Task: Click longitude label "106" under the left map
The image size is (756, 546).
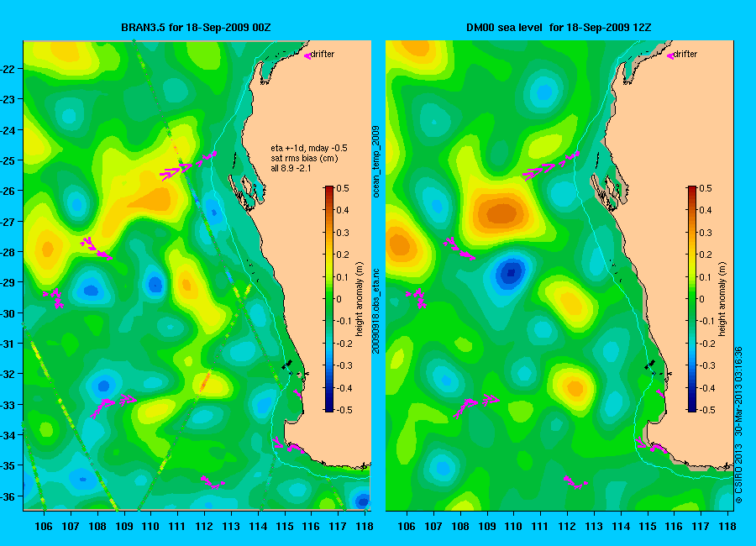Action: point(44,526)
